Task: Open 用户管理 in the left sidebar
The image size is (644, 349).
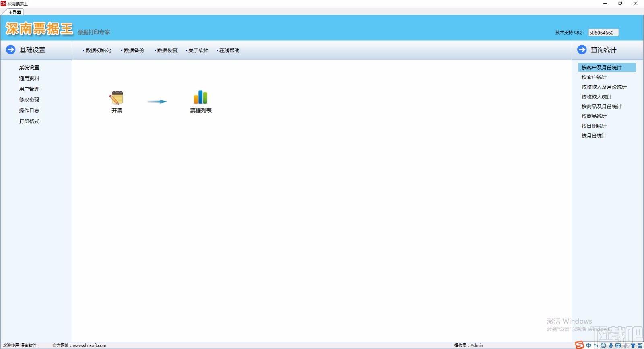Action: pyautogui.click(x=29, y=89)
